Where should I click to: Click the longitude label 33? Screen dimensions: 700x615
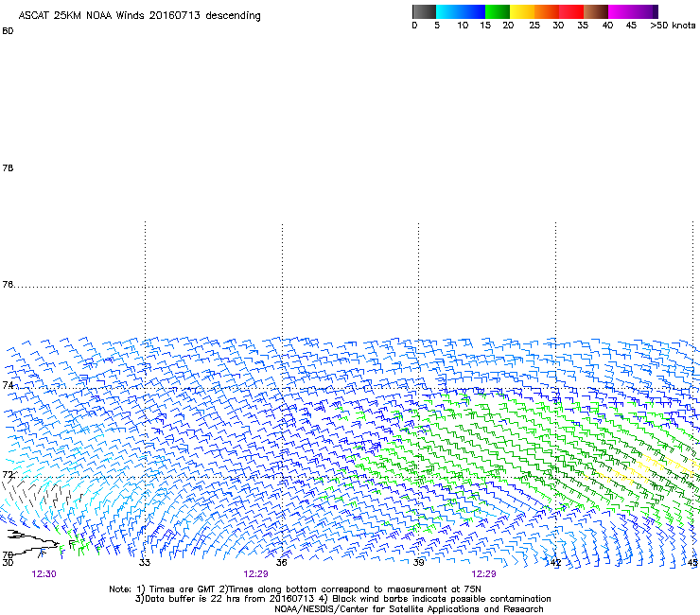[145, 562]
